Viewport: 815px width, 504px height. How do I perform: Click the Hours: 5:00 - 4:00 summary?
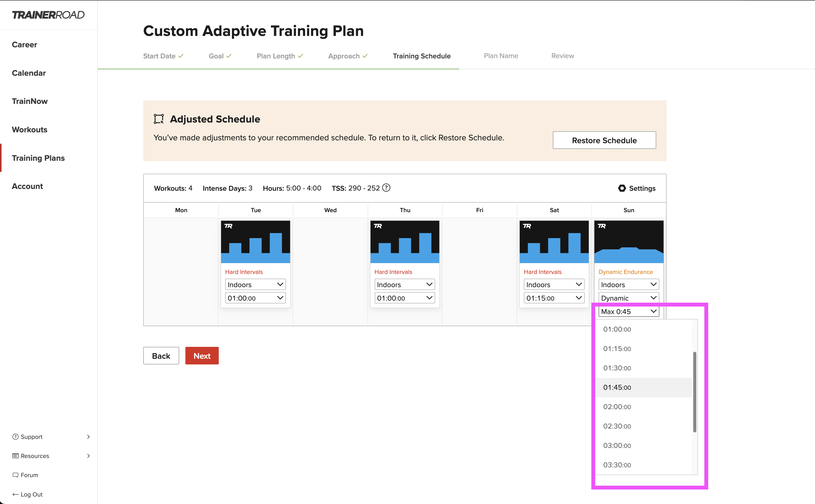pos(292,188)
